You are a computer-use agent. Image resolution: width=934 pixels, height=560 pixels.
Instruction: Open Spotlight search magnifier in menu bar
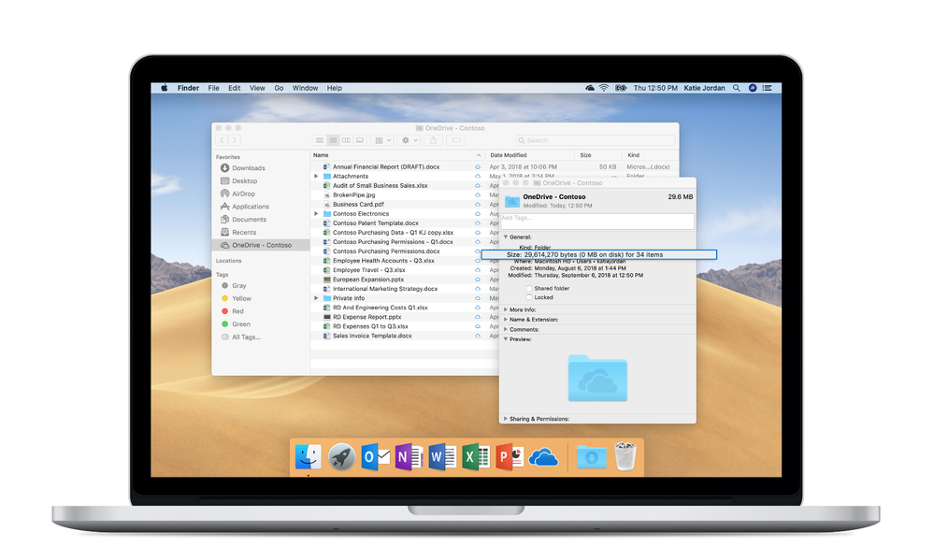[x=736, y=88]
